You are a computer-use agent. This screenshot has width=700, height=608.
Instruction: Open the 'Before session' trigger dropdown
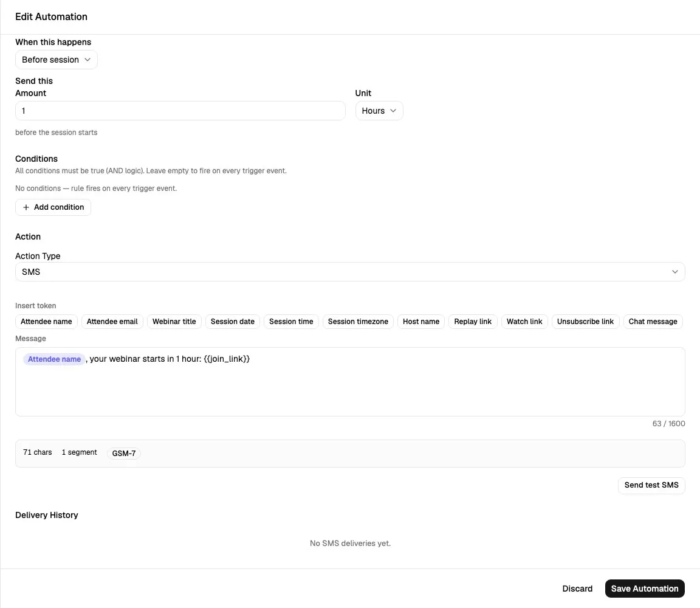point(57,60)
